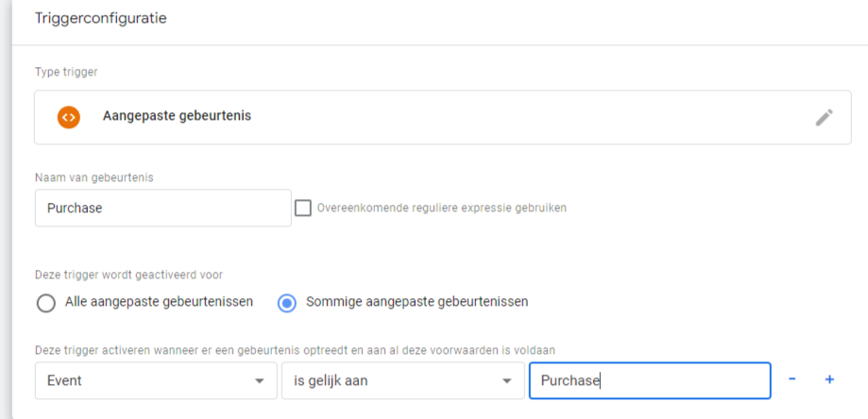This screenshot has width=868, height=419.
Task: Click the condition value field containing Purchase
Action: (x=649, y=380)
